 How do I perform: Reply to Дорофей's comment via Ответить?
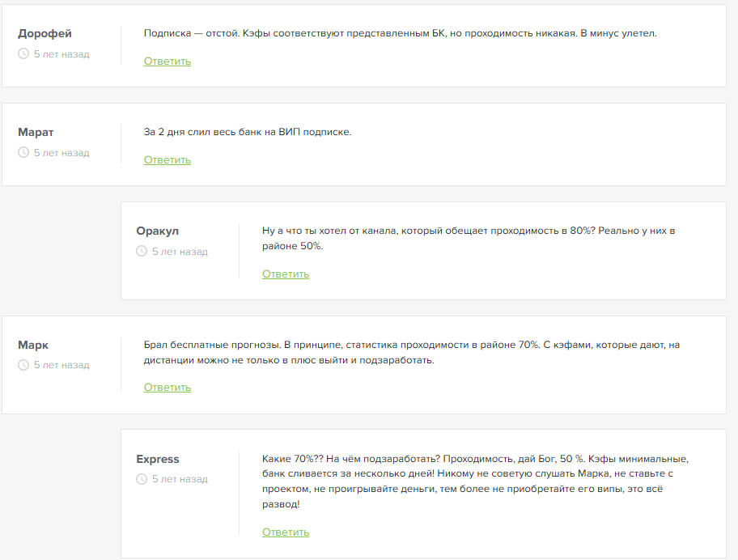click(168, 62)
